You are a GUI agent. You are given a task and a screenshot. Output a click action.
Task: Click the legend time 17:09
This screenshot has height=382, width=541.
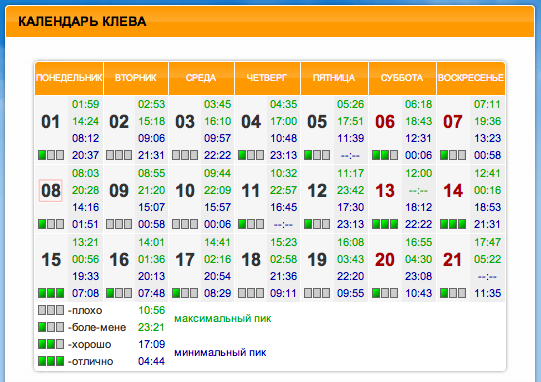coord(151,344)
